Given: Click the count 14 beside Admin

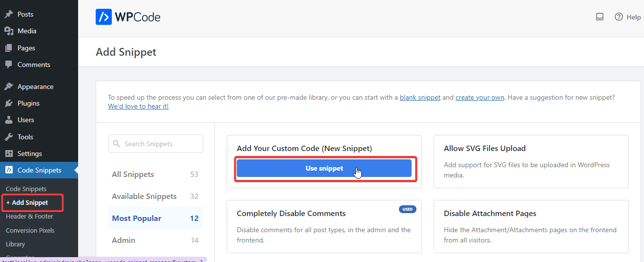Looking at the screenshot, I should click(194, 240).
